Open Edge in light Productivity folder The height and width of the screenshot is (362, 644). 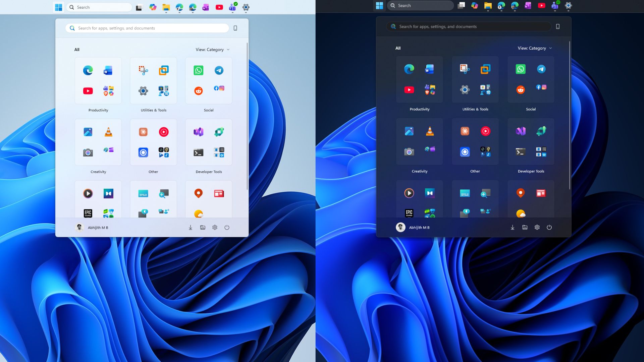coord(88,70)
